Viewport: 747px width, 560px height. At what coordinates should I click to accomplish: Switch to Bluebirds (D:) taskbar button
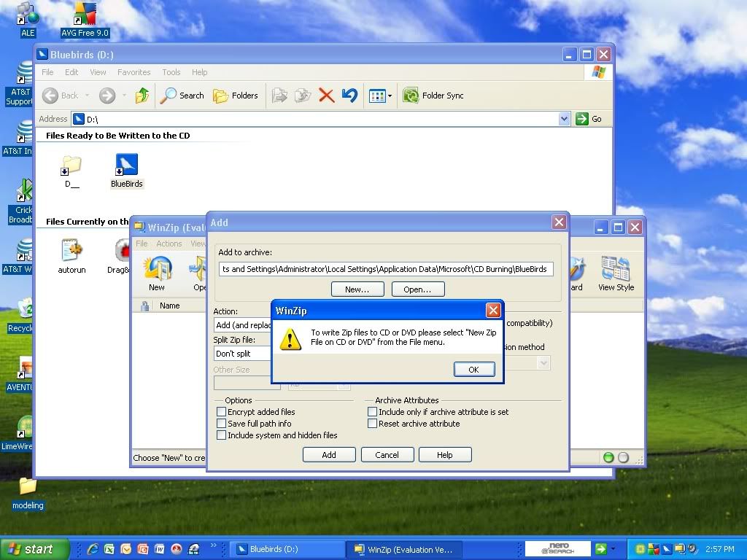[x=288, y=550]
